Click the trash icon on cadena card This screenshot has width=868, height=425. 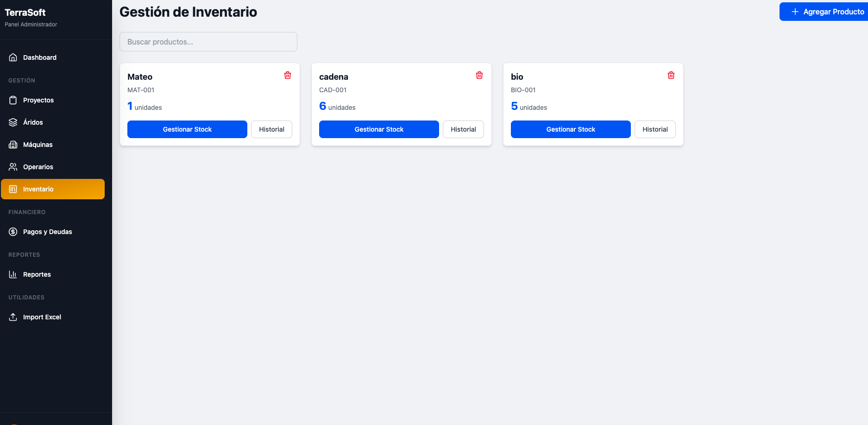[x=479, y=75]
